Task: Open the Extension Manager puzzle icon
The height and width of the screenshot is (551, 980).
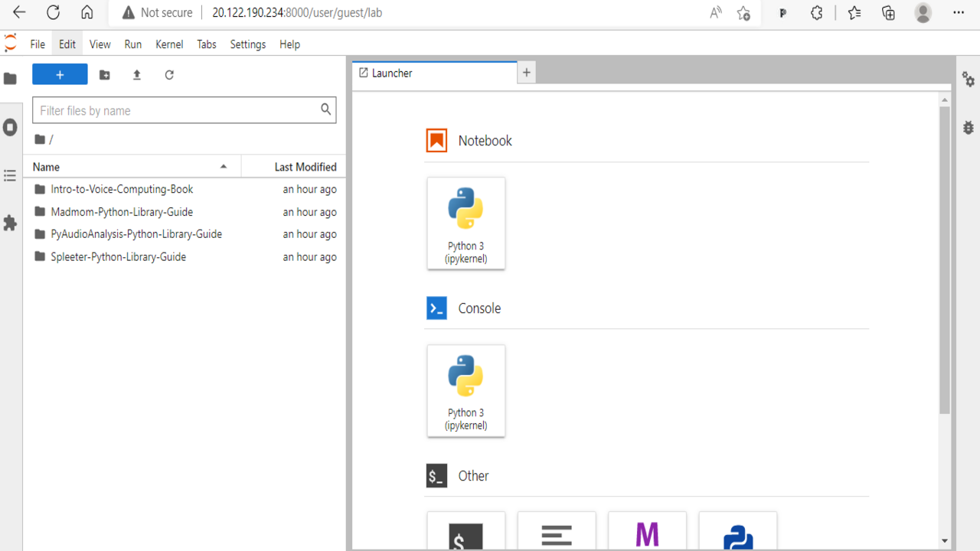Action: [x=10, y=223]
